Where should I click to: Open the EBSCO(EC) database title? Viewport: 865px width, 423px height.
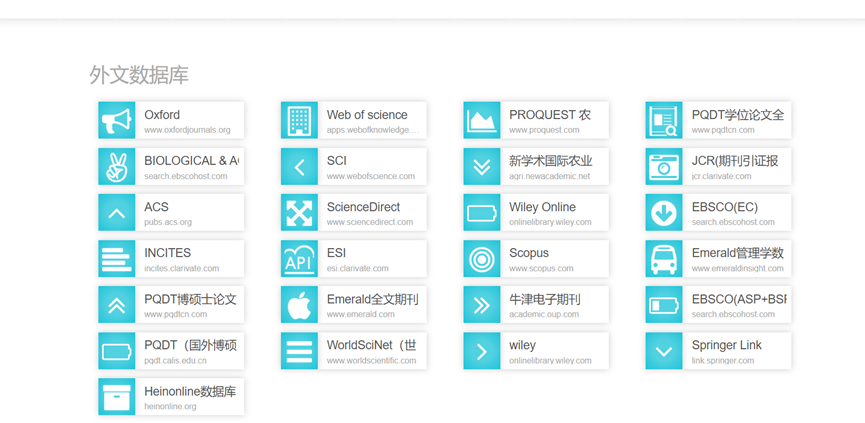[x=725, y=207]
